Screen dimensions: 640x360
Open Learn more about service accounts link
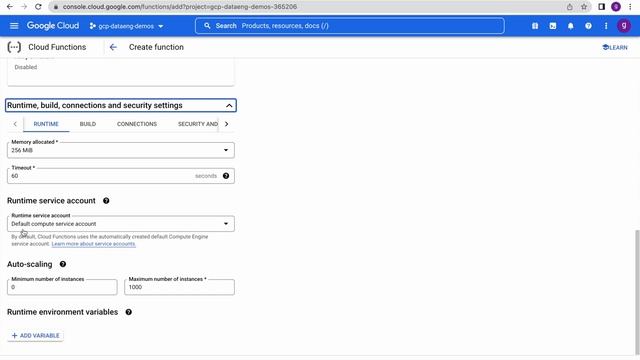click(x=93, y=244)
